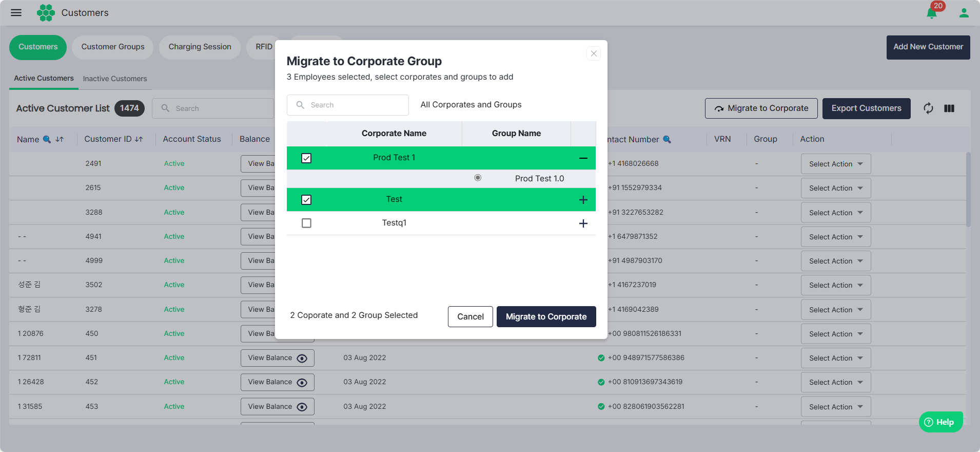The height and width of the screenshot is (452, 980).
Task: Open Select Action for customer 3278
Action: pyautogui.click(x=836, y=310)
